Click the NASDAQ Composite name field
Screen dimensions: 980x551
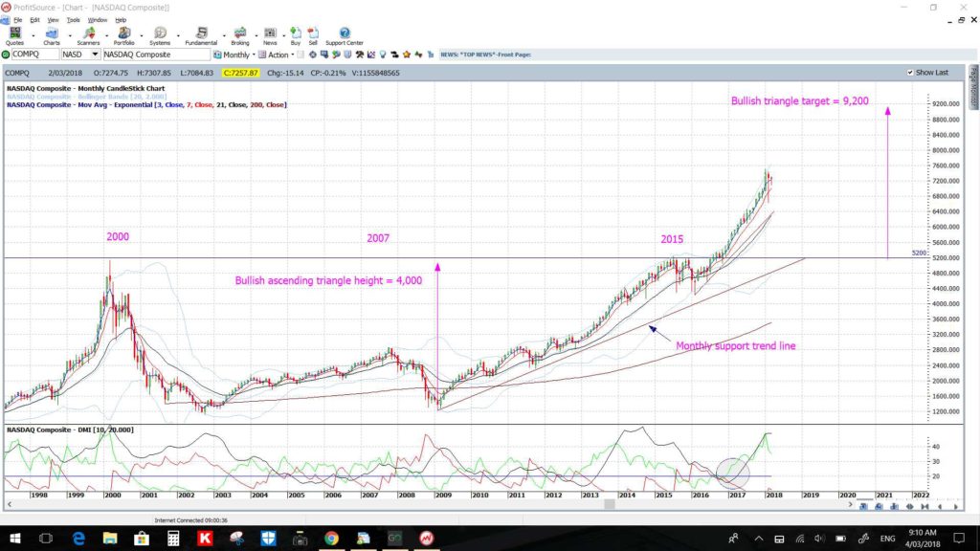point(155,55)
